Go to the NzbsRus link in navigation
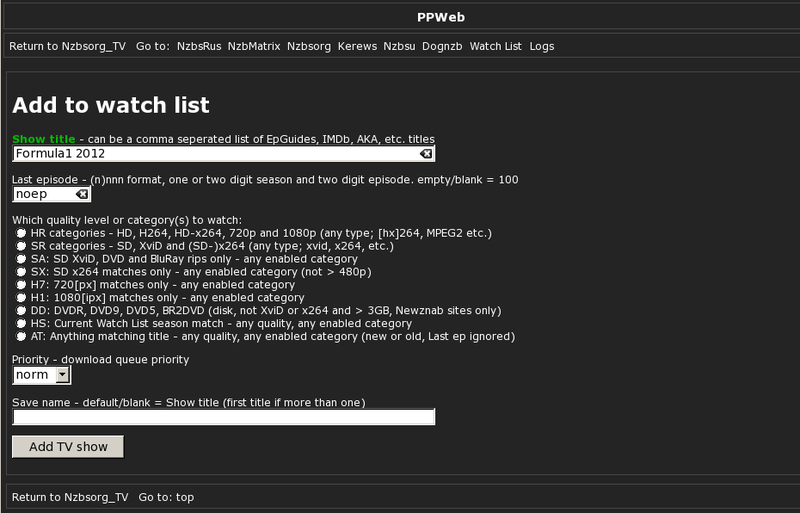Screen dimensions: 800x513 pyautogui.click(x=199, y=46)
